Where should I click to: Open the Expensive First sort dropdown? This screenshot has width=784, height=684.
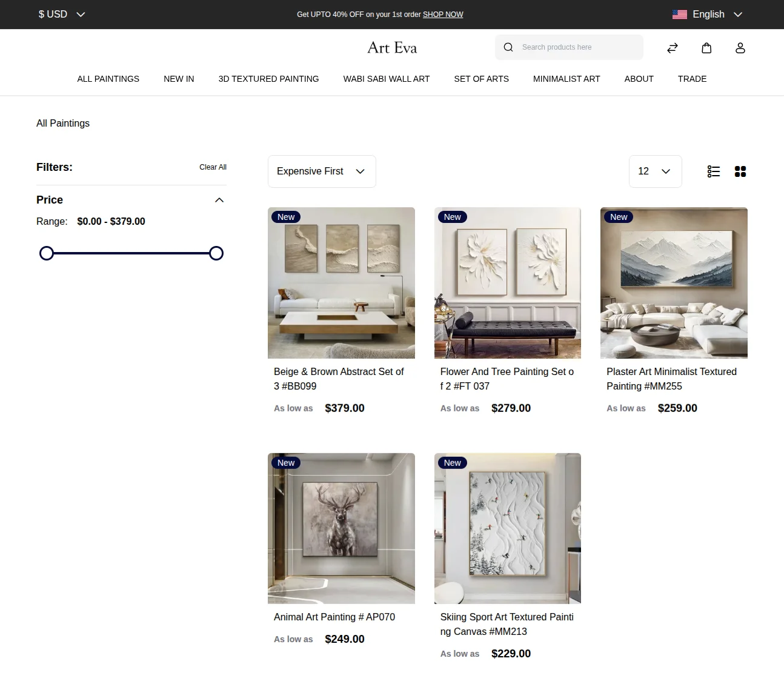tap(322, 171)
